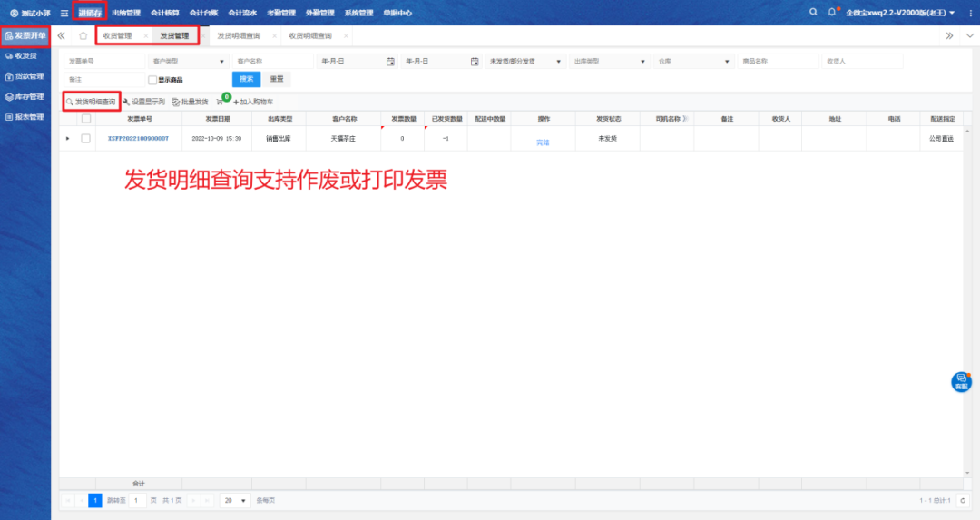Click the hamburger menu icon in top bar
This screenshot has height=520, width=980.
(64, 13)
